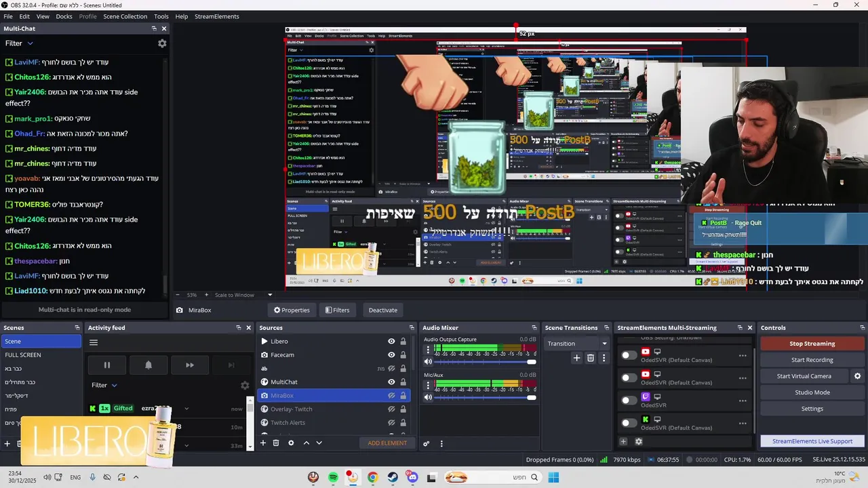Screen dimensions: 868x488
Task: Open Mic/Aux three-dot options menu
Action: (428, 386)
